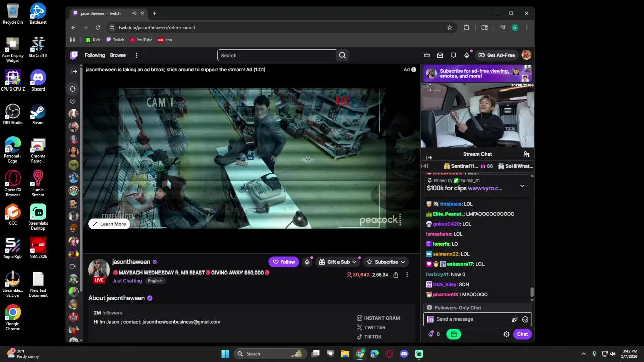Open the Subscribe dropdown button
The width and height of the screenshot is (644, 362).
tap(386, 262)
